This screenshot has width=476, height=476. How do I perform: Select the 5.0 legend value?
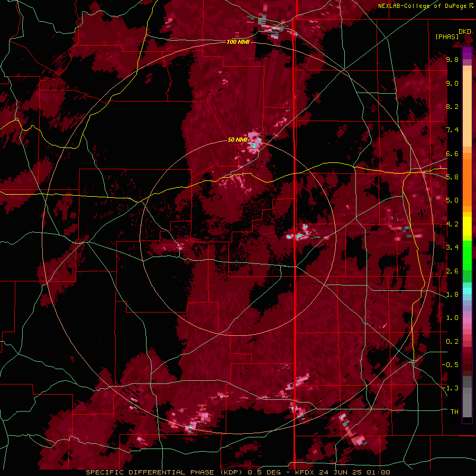pos(452,200)
